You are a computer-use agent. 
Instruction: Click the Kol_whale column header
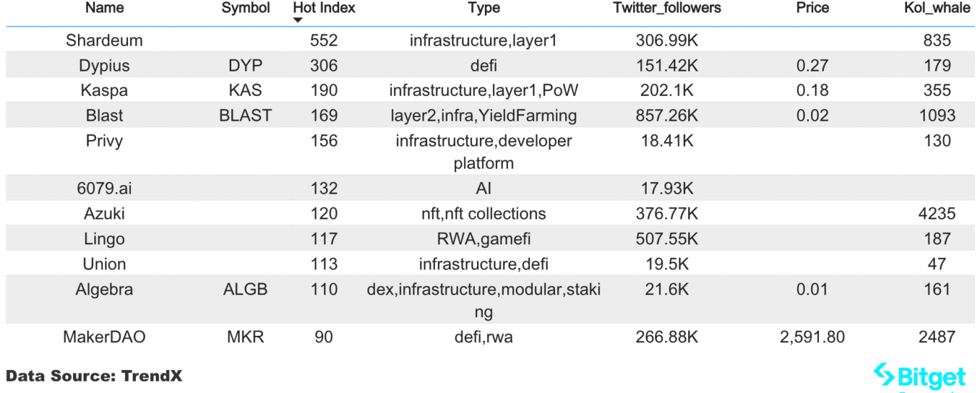937,9
